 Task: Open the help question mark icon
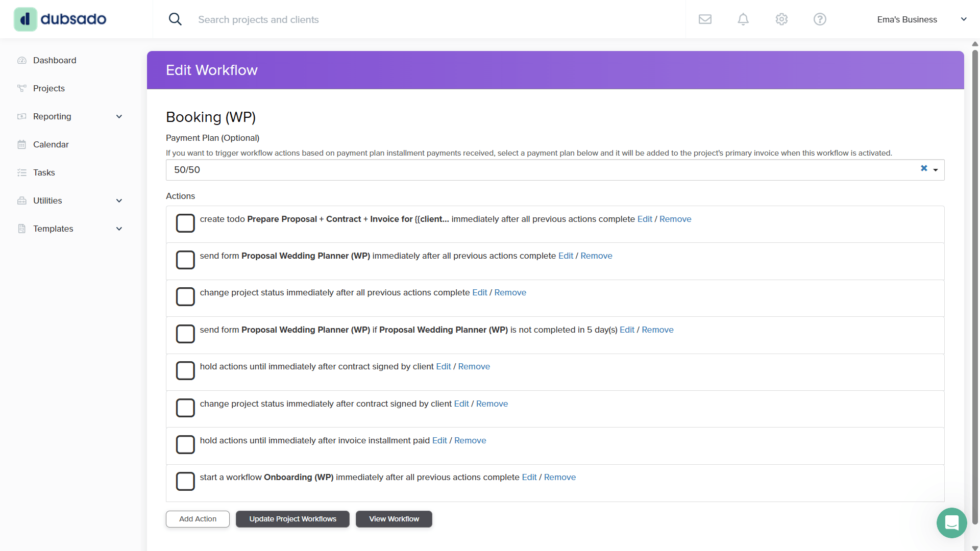[819, 19]
